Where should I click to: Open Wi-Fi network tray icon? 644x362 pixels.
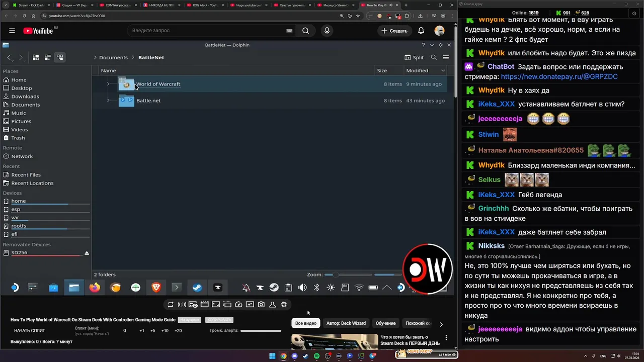click(x=359, y=288)
